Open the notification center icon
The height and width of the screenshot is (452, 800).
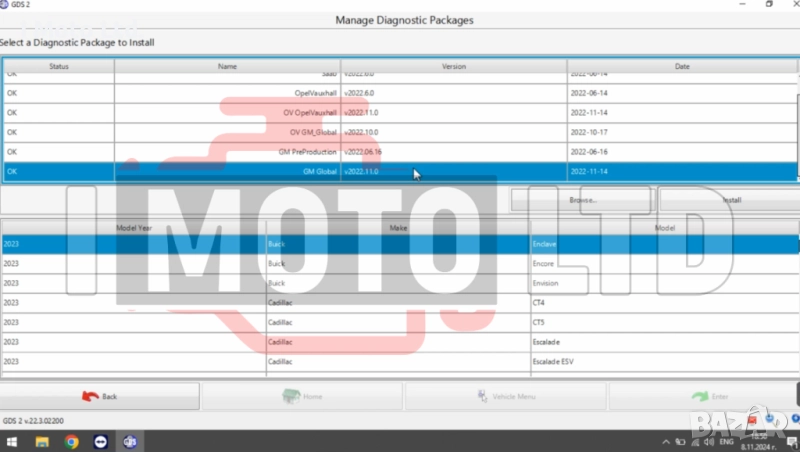792,442
